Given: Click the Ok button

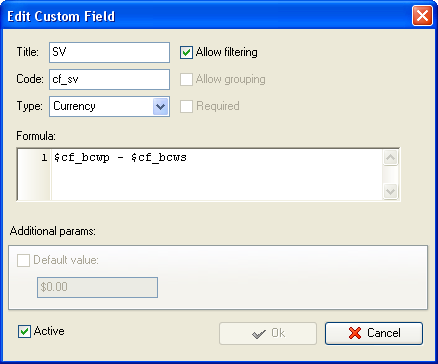Looking at the screenshot, I should pos(268,333).
